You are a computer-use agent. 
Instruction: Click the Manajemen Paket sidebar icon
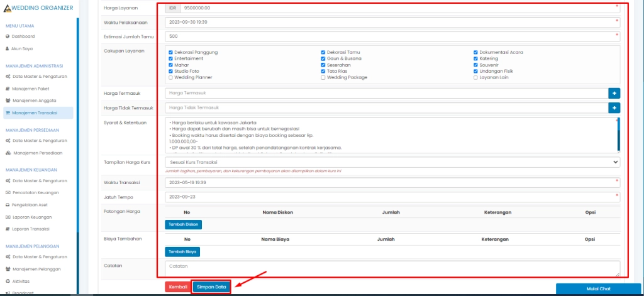8,89
